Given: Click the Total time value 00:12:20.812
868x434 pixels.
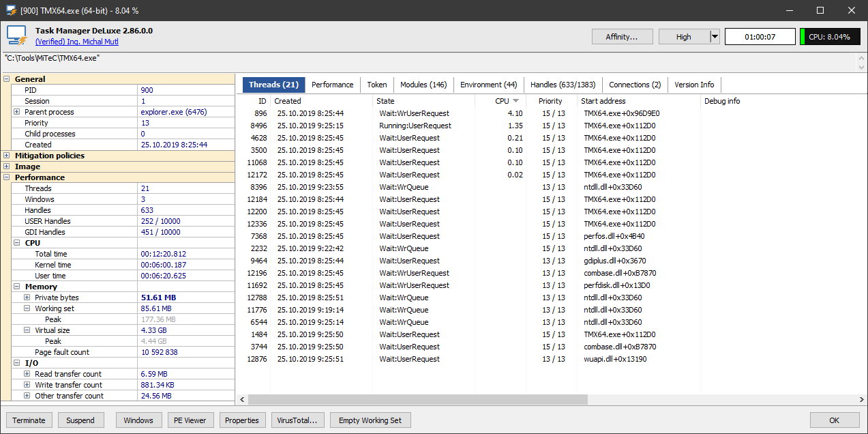Looking at the screenshot, I should [x=164, y=254].
